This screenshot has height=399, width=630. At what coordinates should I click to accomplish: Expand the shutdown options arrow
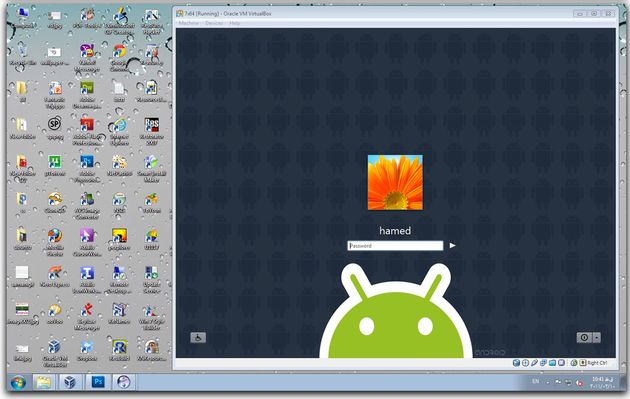tap(597, 338)
